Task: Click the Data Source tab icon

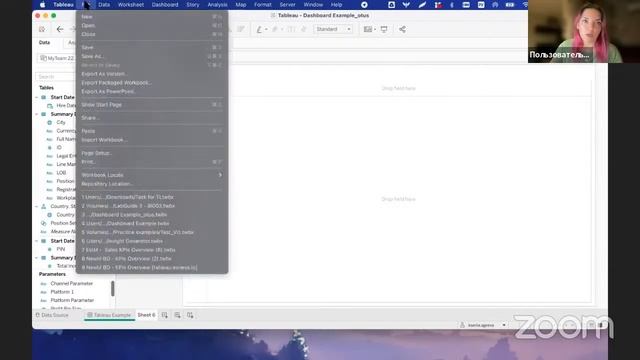Action: (x=38, y=315)
